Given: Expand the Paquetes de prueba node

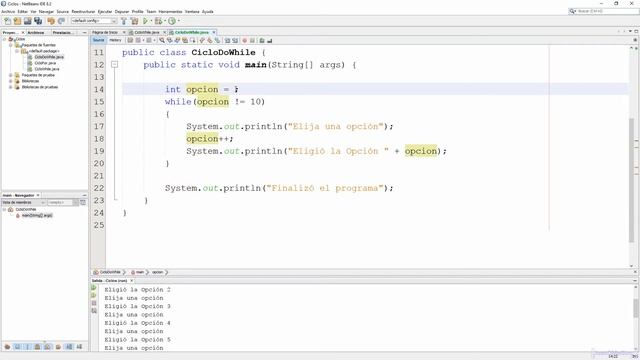Looking at the screenshot, I should coord(11,75).
